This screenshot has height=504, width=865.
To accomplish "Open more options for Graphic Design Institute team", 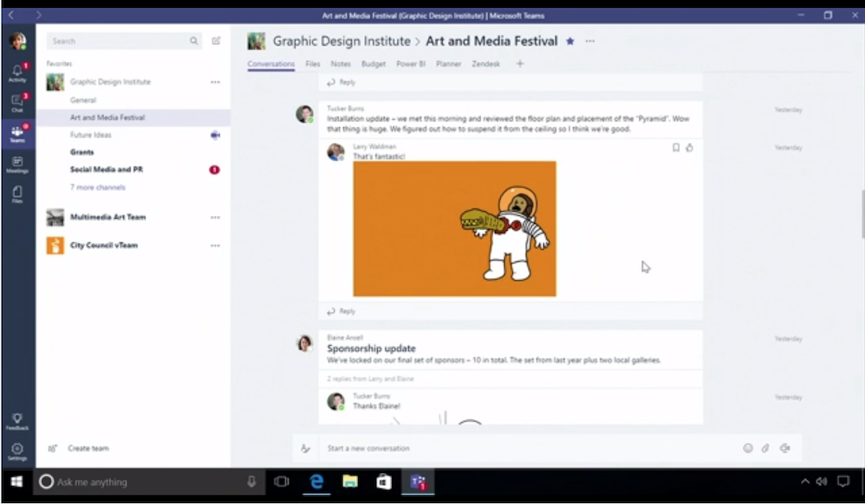I will pyautogui.click(x=215, y=82).
